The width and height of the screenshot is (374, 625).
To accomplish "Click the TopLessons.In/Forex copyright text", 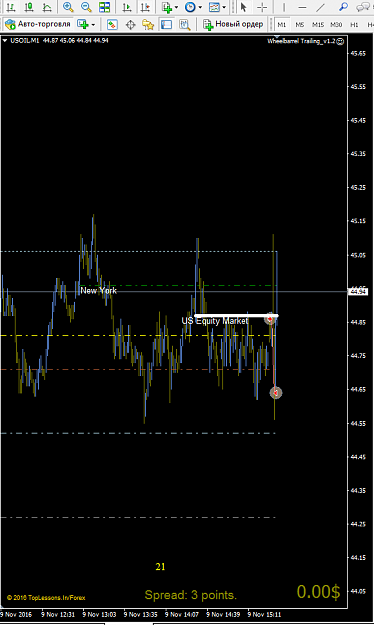I will click(x=46, y=597).
